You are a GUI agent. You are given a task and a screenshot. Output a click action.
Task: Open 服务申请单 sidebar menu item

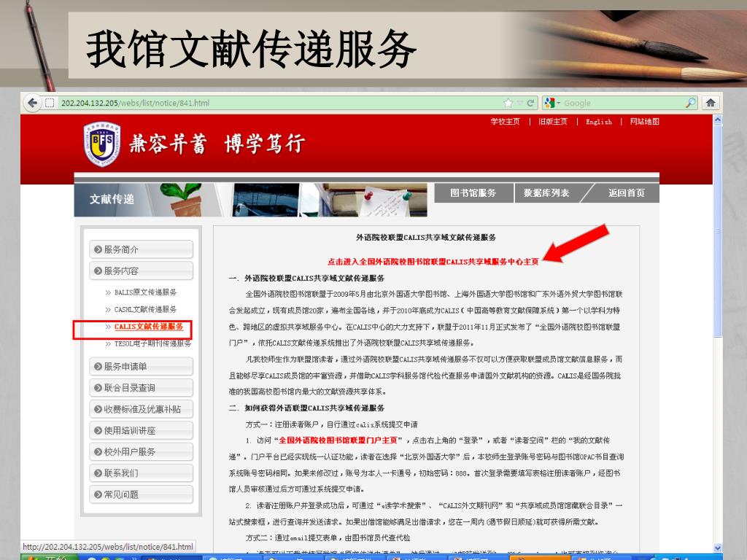coord(141,366)
